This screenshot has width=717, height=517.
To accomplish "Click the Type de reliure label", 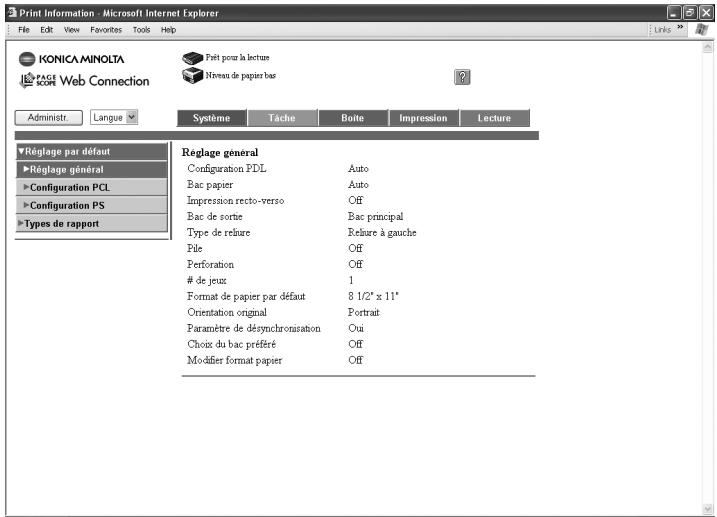I will point(219,232).
